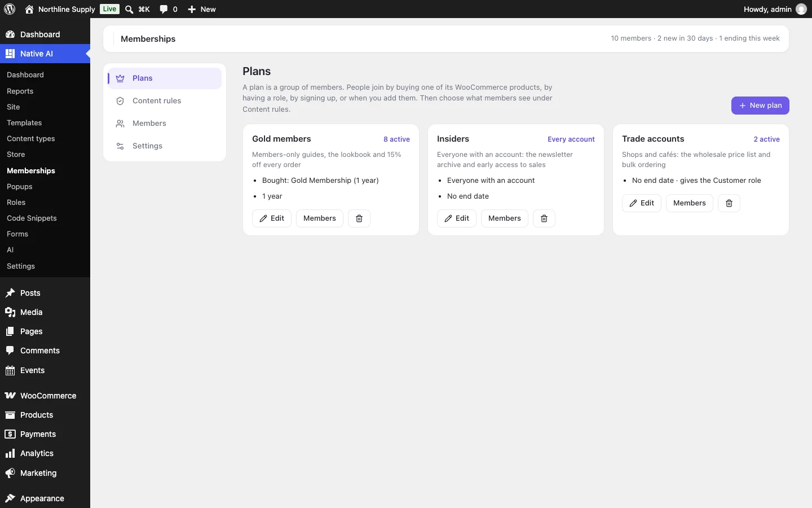This screenshot has width=812, height=508.
Task: Click the admin user avatar
Action: pyautogui.click(x=801, y=9)
